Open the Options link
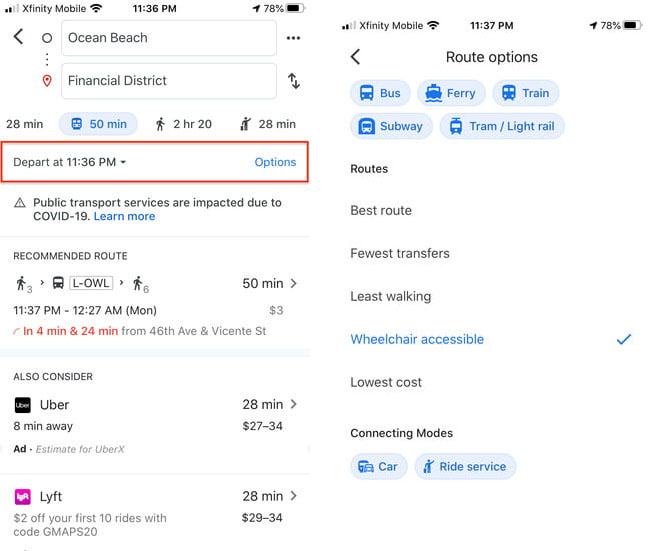662x551 pixels. point(275,162)
